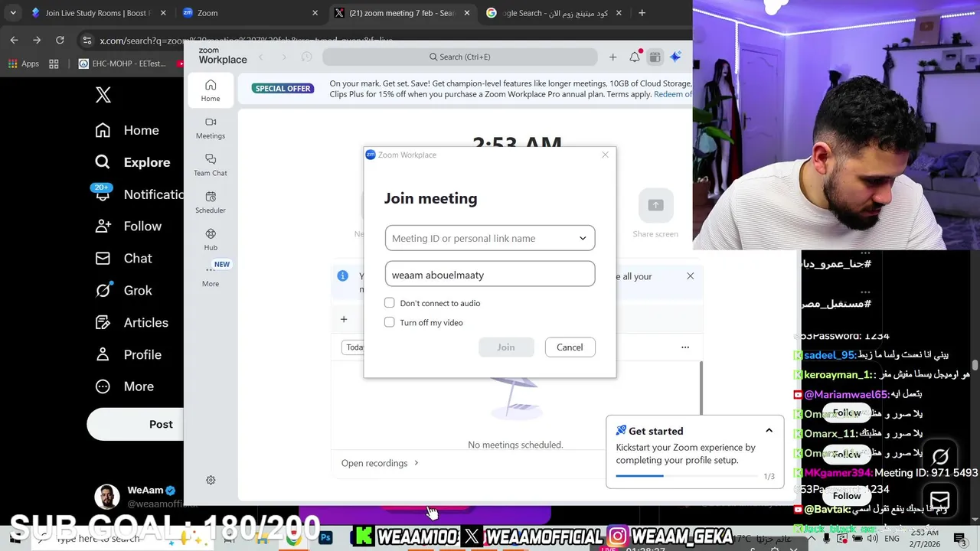Open Home in X sidebar
The width and height of the screenshot is (980, 551).
point(127,130)
